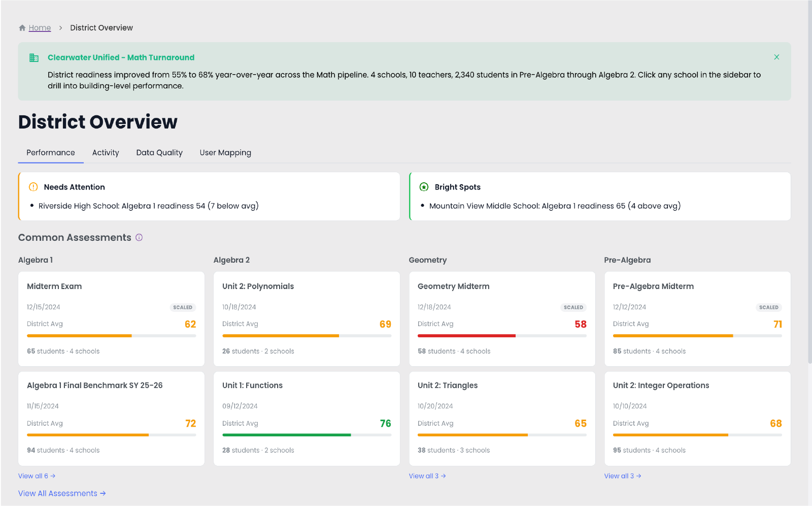Click Clearwater Unified - Math Turnaround title
This screenshot has width=812, height=508.
(x=121, y=57)
